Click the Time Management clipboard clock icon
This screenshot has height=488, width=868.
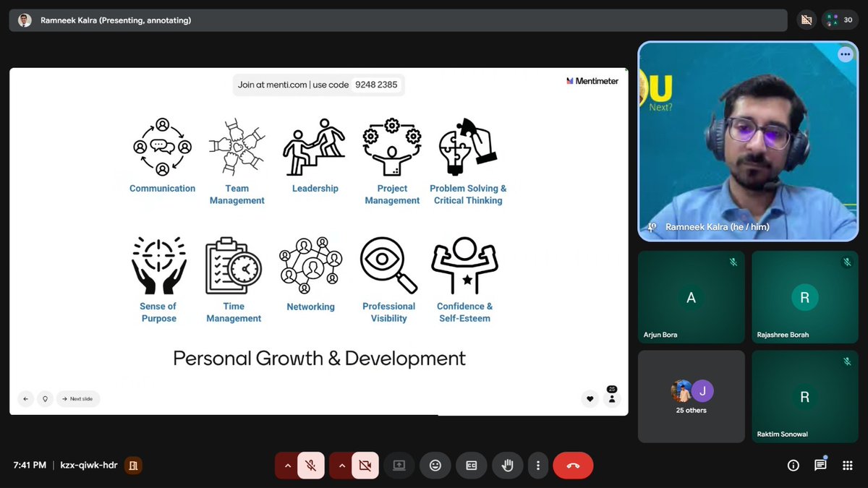(x=234, y=265)
